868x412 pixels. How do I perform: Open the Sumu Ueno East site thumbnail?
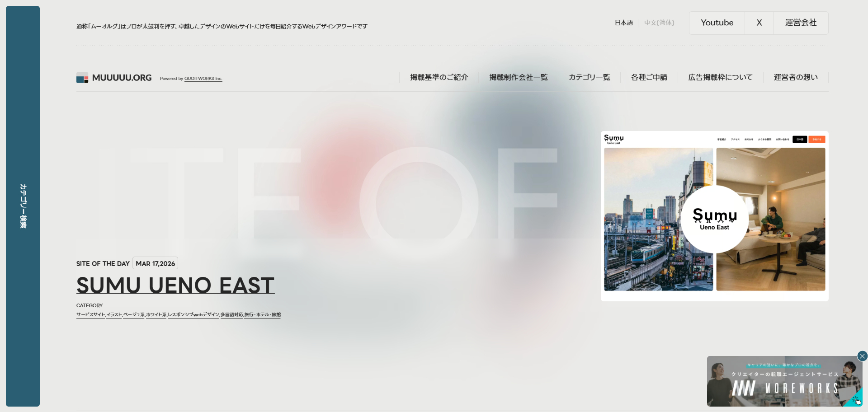point(714,216)
